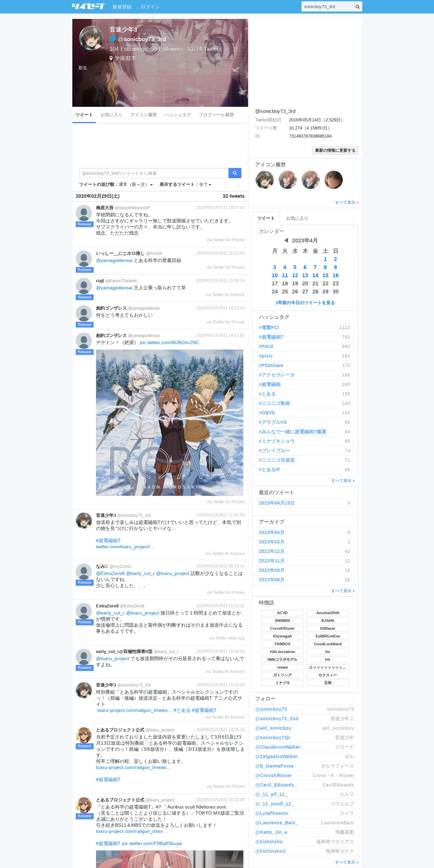This screenshot has height=868, width=434.
Task: Show all archives via すべて表示
Action: point(343,591)
